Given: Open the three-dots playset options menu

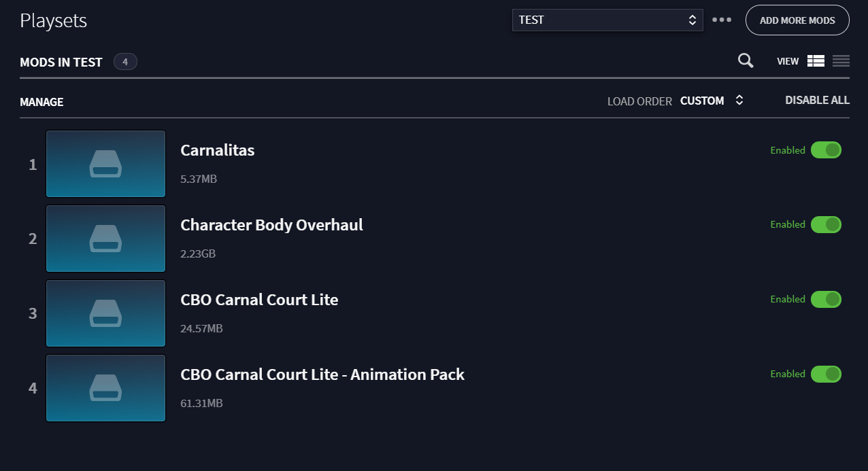Looking at the screenshot, I should click(722, 20).
